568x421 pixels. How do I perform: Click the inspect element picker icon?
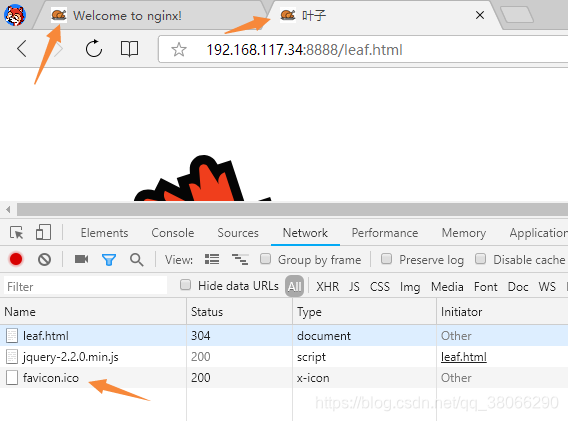point(17,233)
